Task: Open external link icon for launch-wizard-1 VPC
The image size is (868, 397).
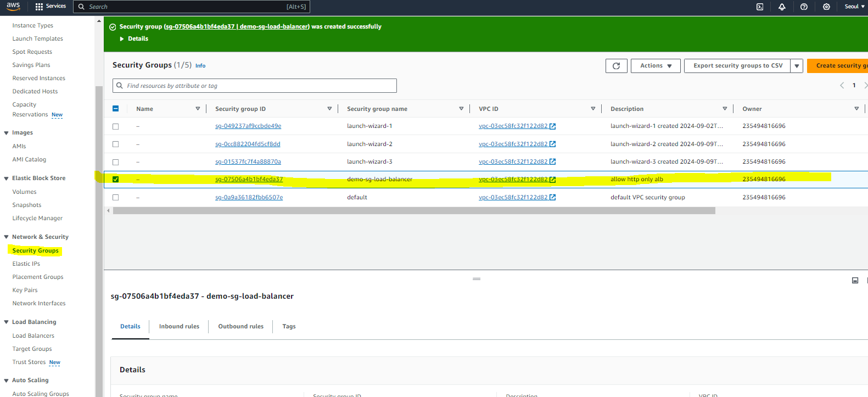Action: [553, 126]
